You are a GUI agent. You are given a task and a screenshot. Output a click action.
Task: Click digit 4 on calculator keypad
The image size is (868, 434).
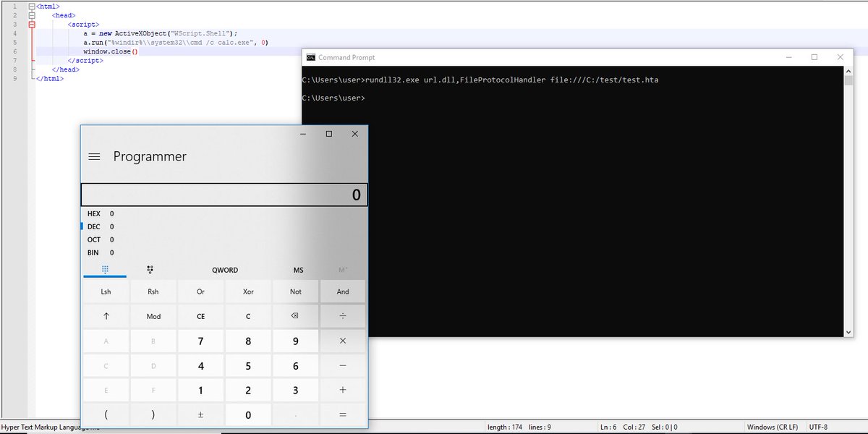[x=200, y=366]
